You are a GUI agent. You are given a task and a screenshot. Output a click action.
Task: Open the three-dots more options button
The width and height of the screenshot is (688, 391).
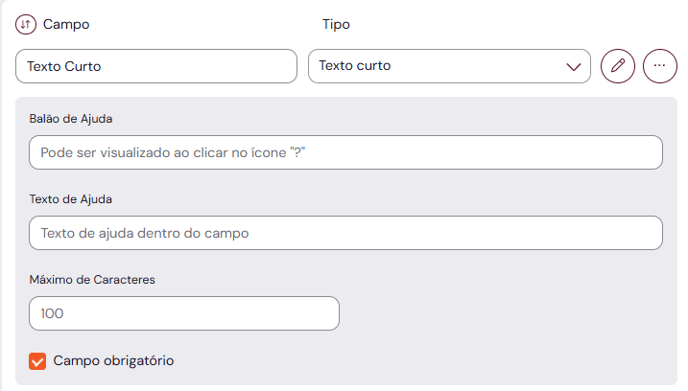coord(659,66)
